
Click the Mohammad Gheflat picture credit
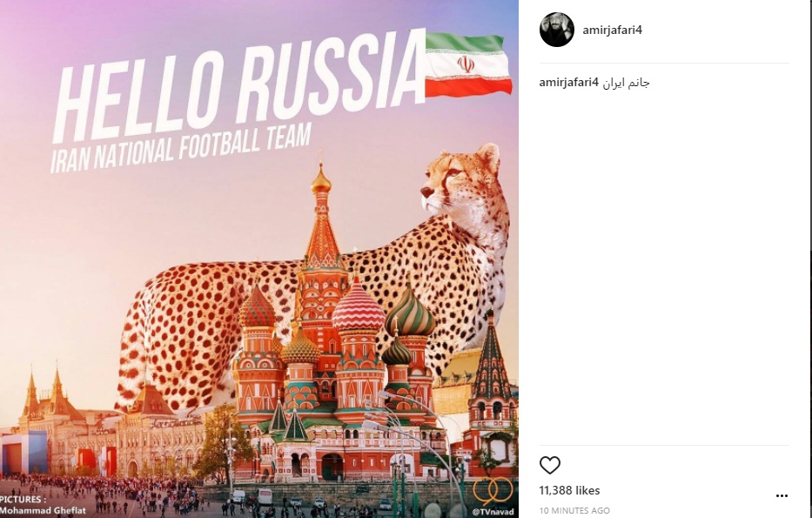click(x=43, y=510)
